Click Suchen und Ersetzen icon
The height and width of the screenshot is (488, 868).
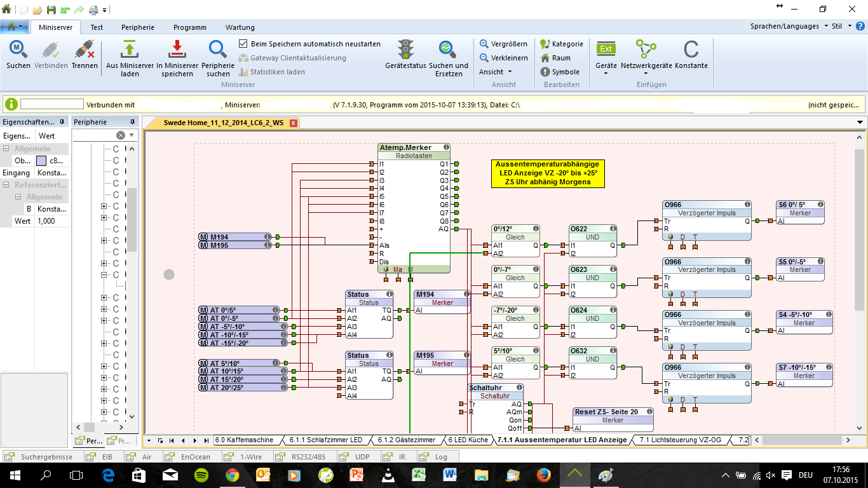(448, 50)
